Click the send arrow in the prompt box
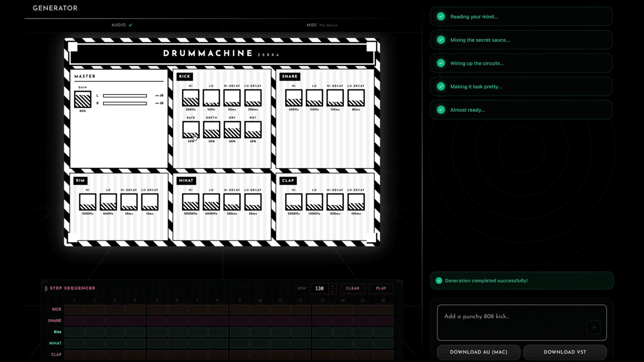Viewport: 644px width, 362px height. (594, 327)
